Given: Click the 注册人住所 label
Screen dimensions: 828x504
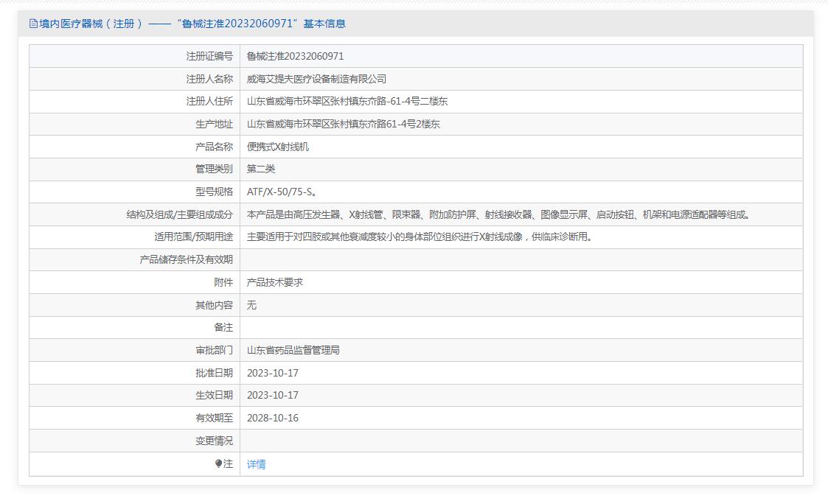Looking at the screenshot, I should coord(209,102).
